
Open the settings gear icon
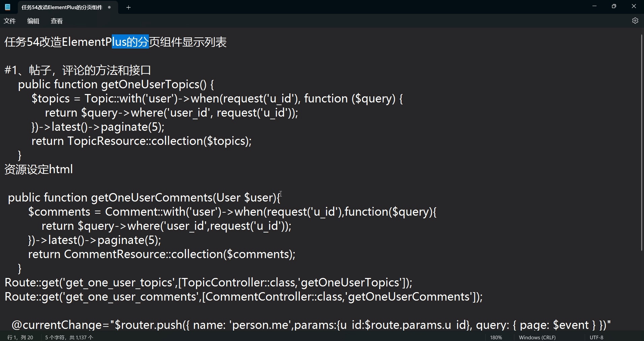pyautogui.click(x=635, y=21)
